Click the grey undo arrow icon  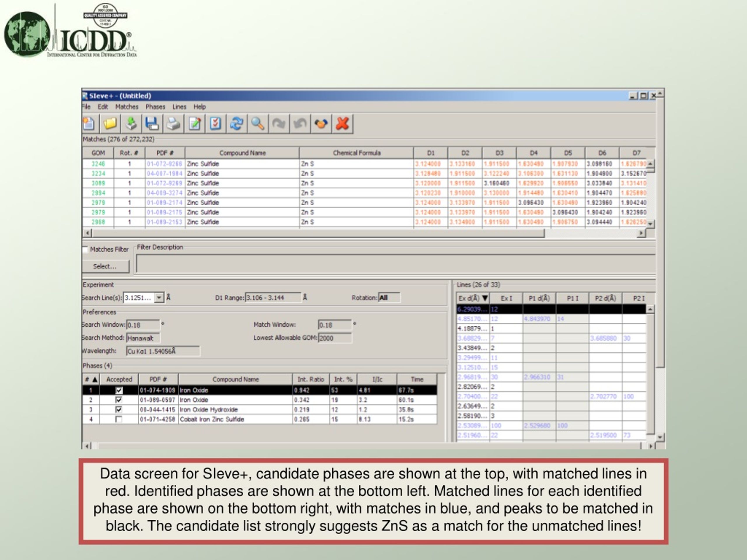(300, 124)
